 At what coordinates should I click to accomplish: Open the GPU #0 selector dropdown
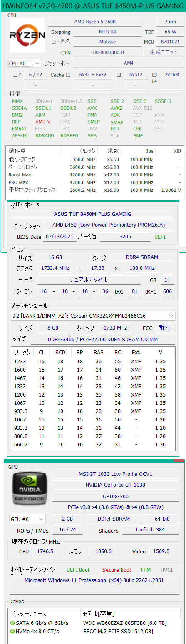pos(27,519)
